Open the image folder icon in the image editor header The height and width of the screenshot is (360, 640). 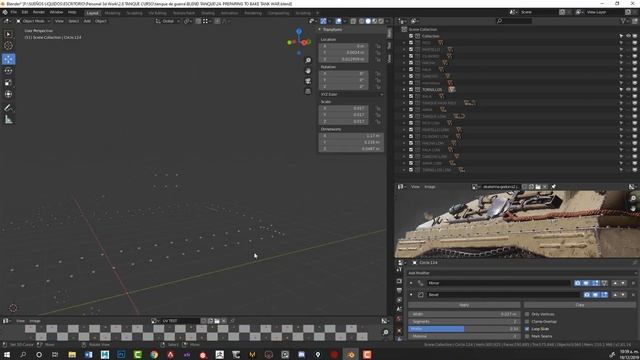538,187
